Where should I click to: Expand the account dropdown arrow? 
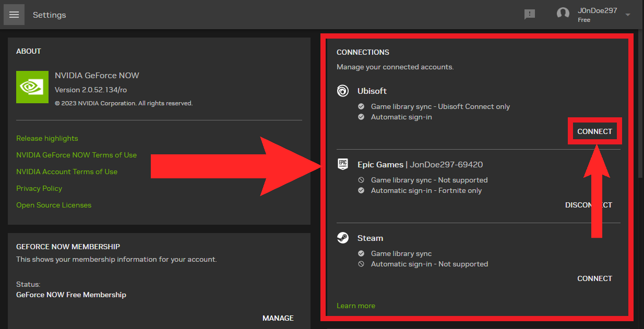[x=628, y=15]
